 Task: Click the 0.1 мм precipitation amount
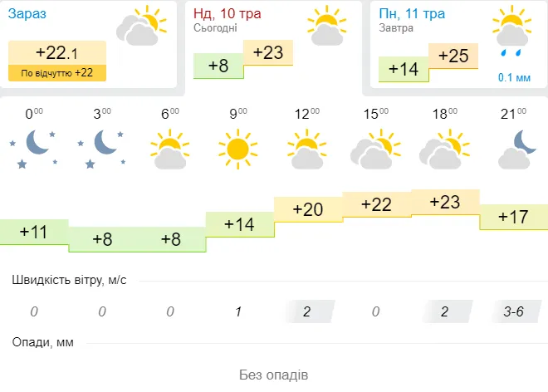[514, 77]
